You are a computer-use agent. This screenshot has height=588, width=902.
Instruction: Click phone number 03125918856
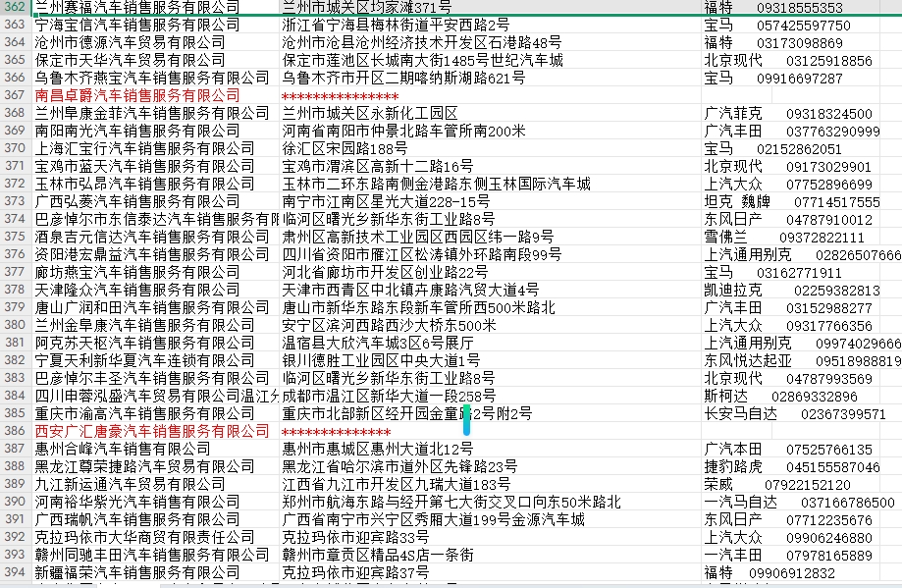pos(829,61)
